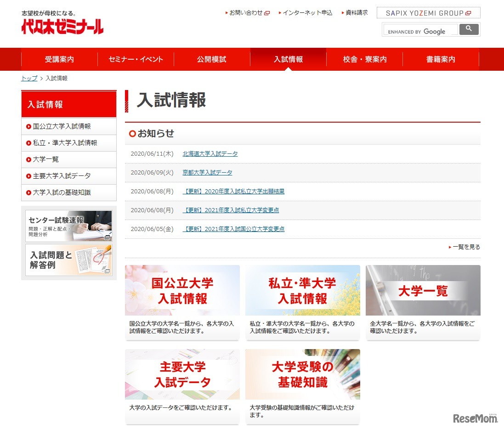Open the 大学一覧 image tile
The width and height of the screenshot is (504, 429).
coord(423,290)
